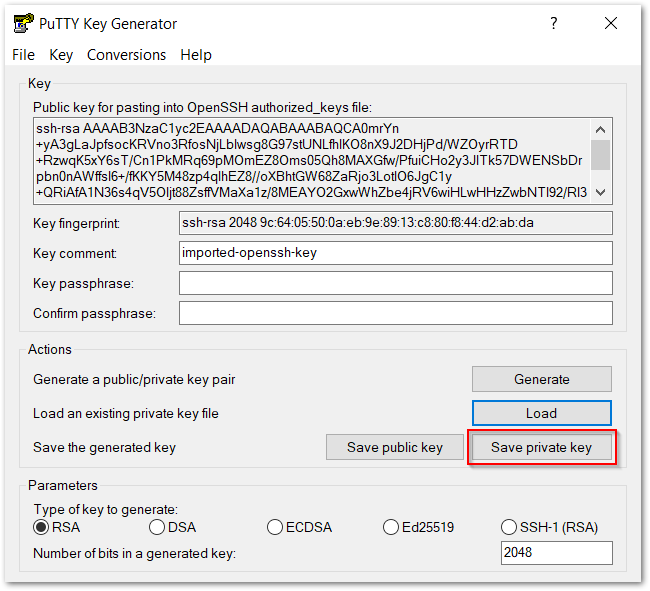Click Save private key button
The width and height of the screenshot is (650, 591).
541,447
